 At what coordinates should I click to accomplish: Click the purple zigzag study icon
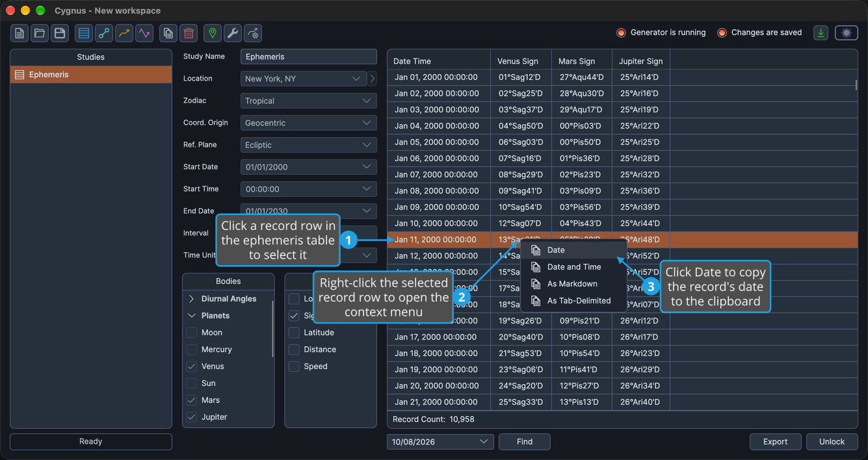tap(144, 33)
